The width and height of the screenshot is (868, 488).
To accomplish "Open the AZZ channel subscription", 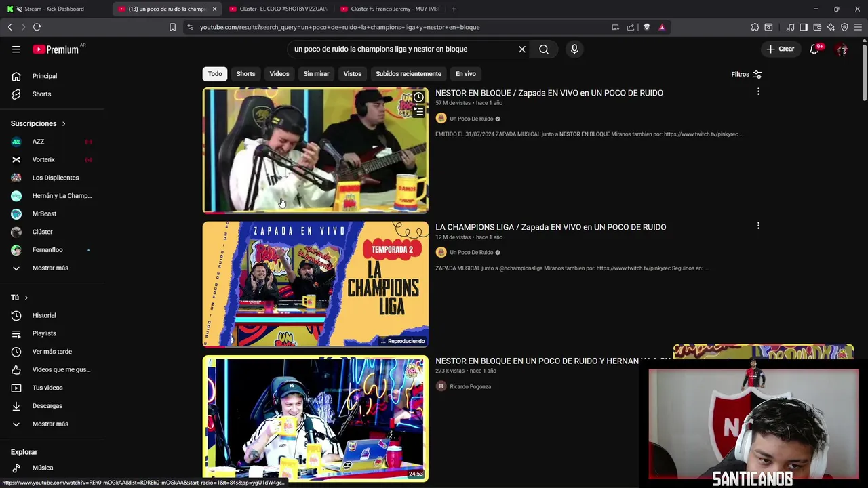I will tap(52, 142).
